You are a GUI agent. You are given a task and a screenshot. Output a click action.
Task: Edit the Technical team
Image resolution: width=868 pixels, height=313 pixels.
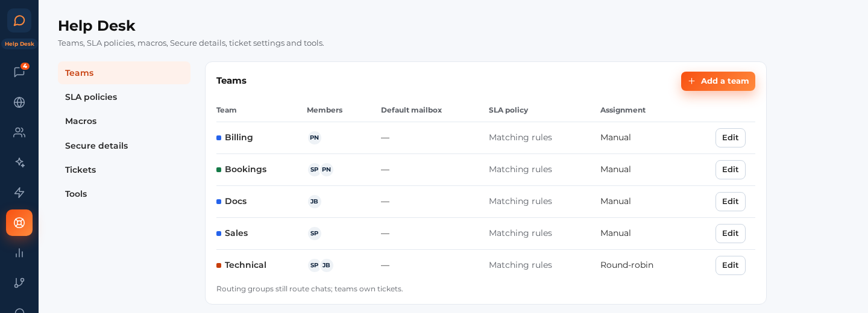point(730,265)
